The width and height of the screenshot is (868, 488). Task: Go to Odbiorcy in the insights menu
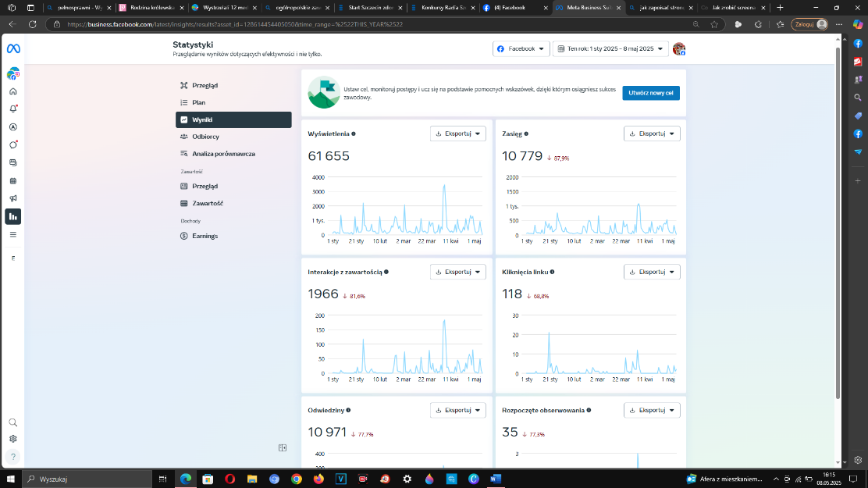coord(205,137)
